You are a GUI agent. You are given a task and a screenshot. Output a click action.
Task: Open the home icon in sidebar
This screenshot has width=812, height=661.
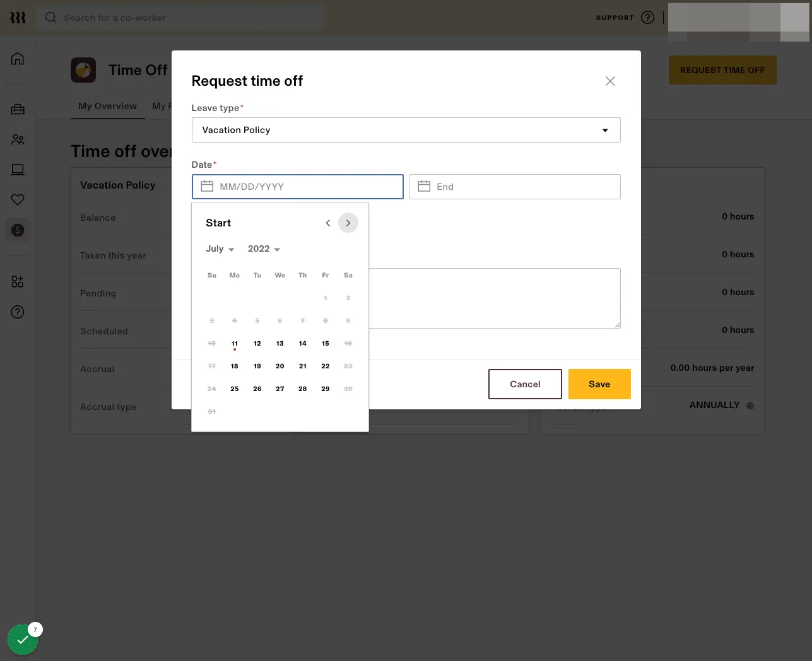18,59
